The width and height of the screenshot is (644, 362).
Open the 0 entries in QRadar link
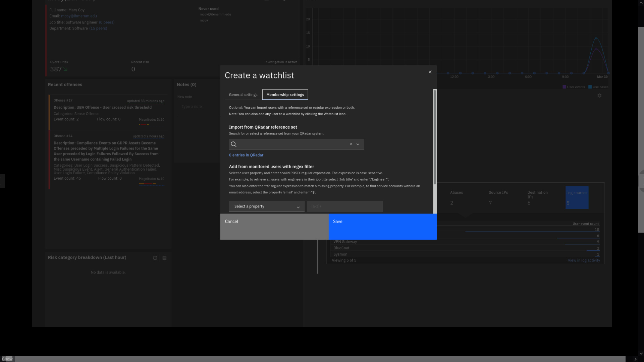tap(246, 155)
